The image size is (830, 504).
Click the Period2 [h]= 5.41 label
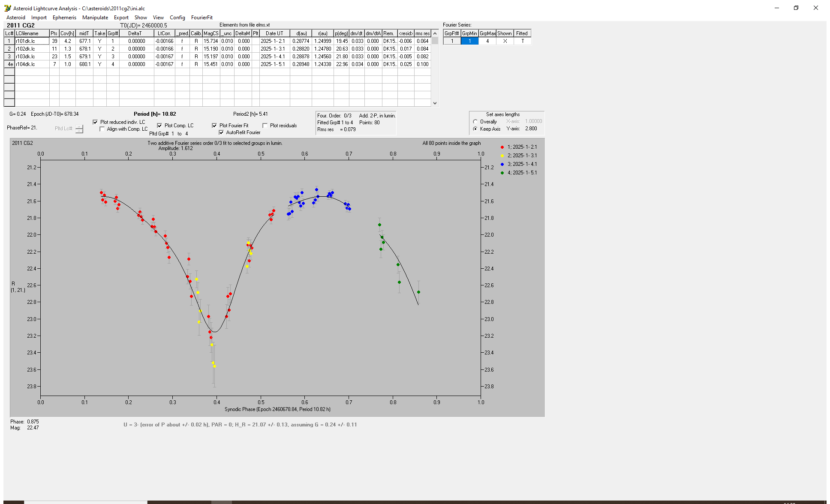pyautogui.click(x=250, y=114)
